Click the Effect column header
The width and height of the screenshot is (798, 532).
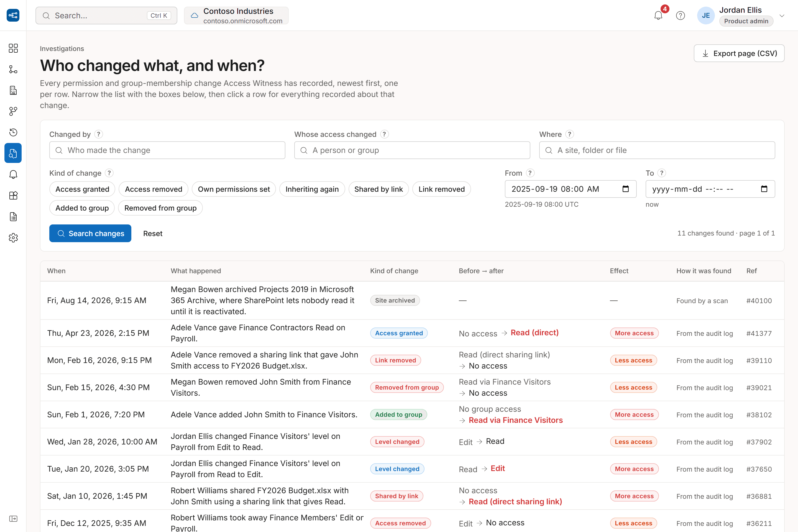(x=619, y=271)
